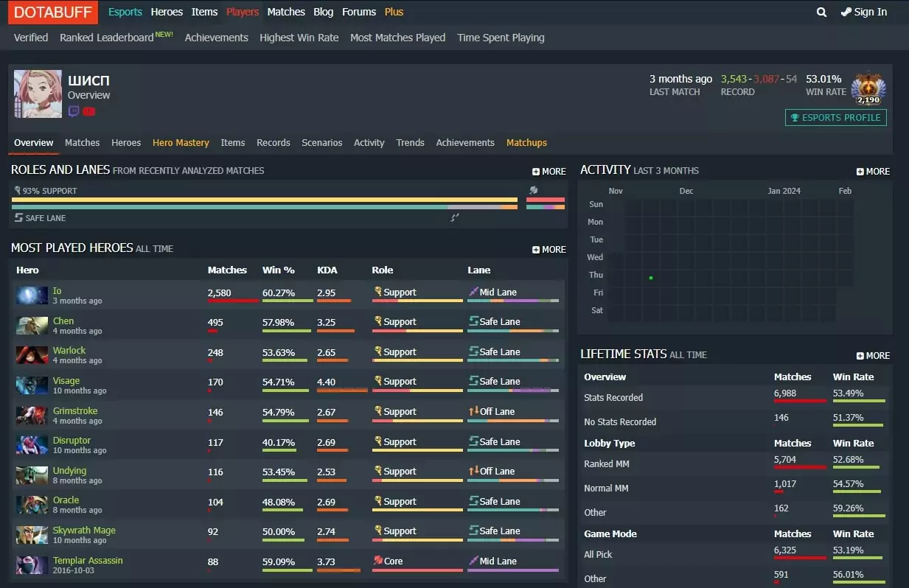Image resolution: width=909 pixels, height=588 pixels.
Task: Expand MORE for Most Played Heroes
Action: [549, 249]
